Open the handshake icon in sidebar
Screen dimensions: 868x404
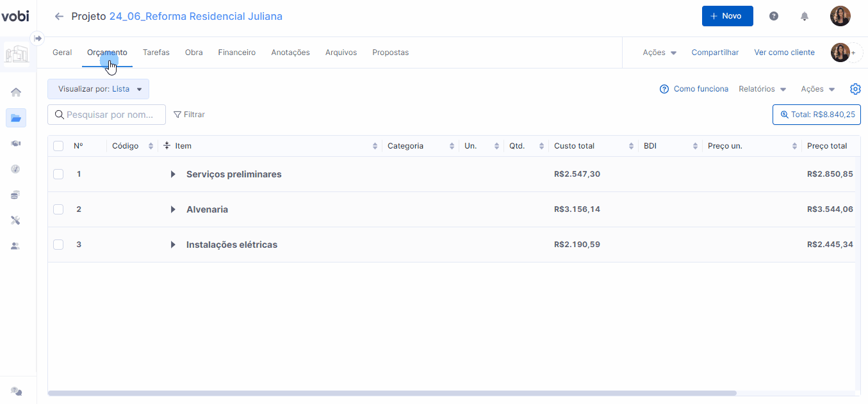[x=16, y=143]
